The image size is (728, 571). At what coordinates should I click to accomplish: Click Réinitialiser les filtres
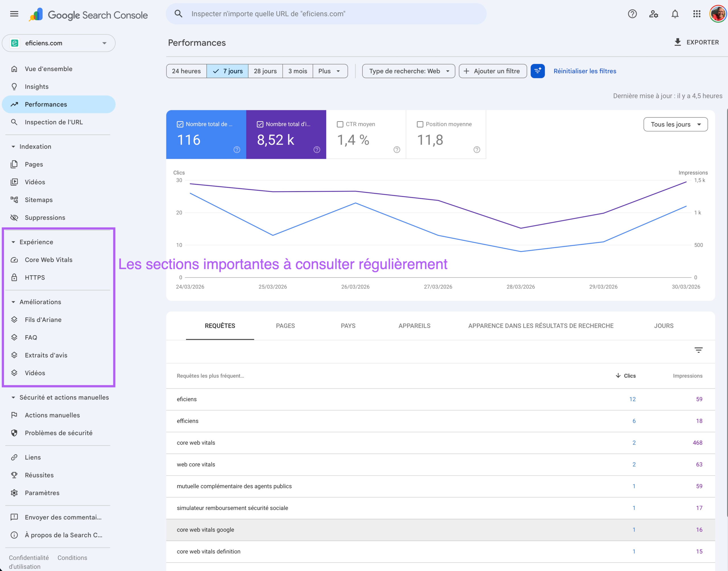(x=585, y=71)
